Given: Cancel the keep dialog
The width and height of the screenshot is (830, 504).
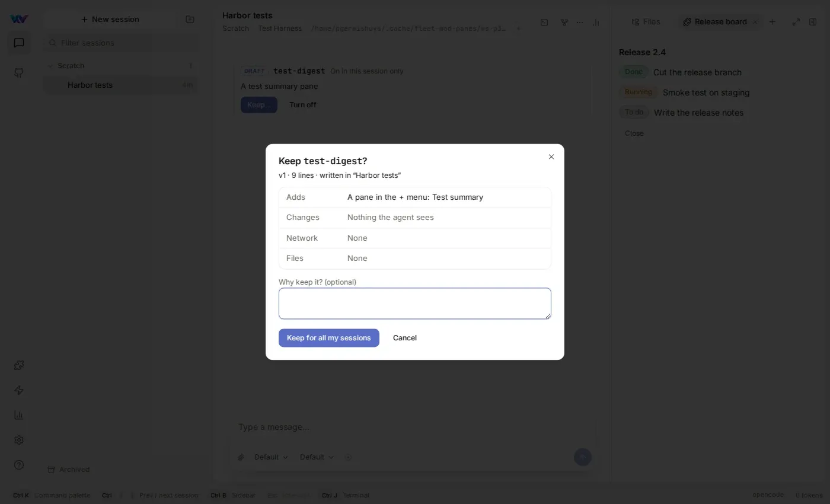Looking at the screenshot, I should point(405,338).
